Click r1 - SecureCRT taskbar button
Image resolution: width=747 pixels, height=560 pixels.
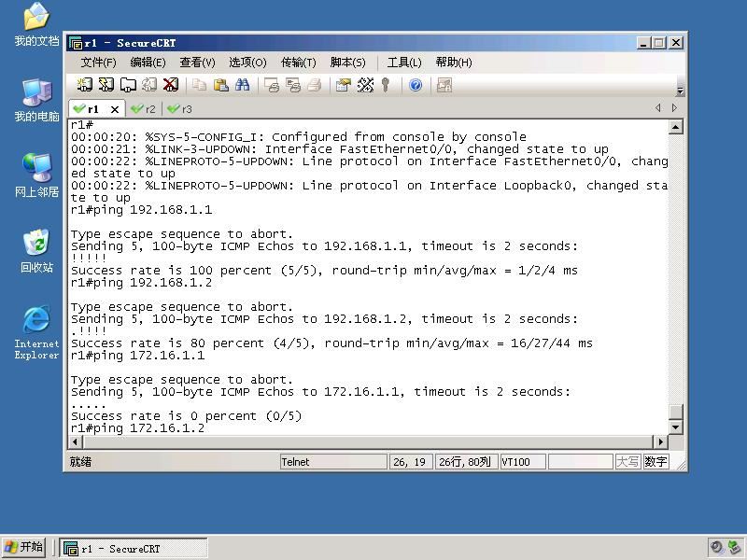click(134, 548)
